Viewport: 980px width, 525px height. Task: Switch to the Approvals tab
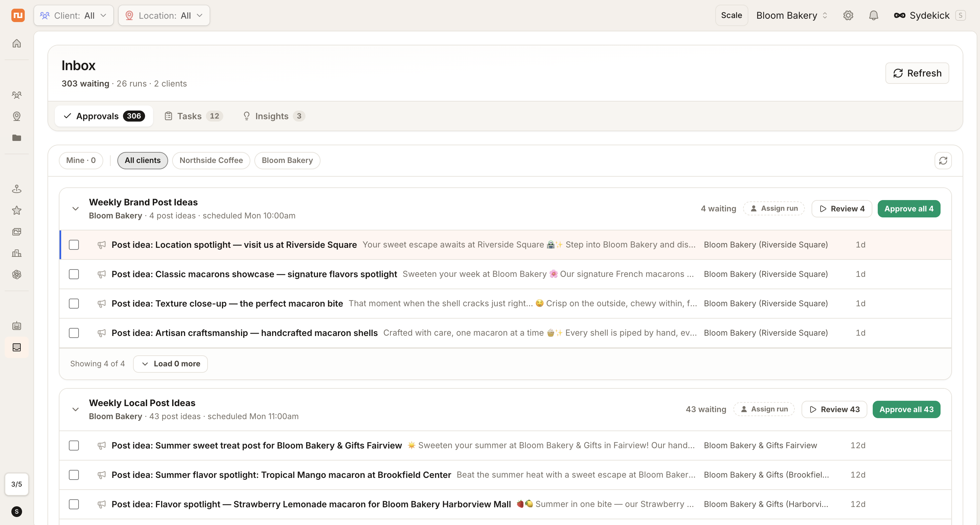(x=104, y=116)
